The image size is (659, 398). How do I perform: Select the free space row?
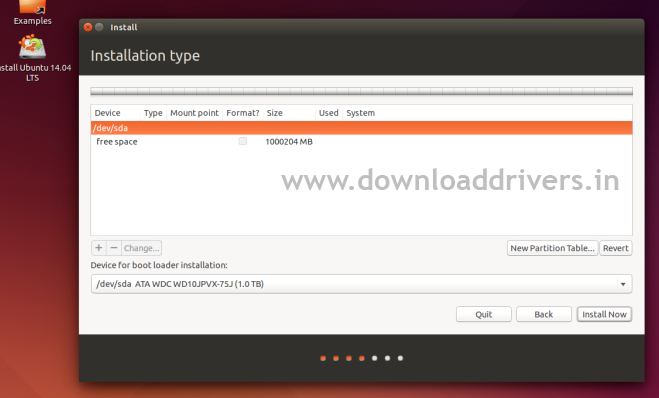pos(361,142)
